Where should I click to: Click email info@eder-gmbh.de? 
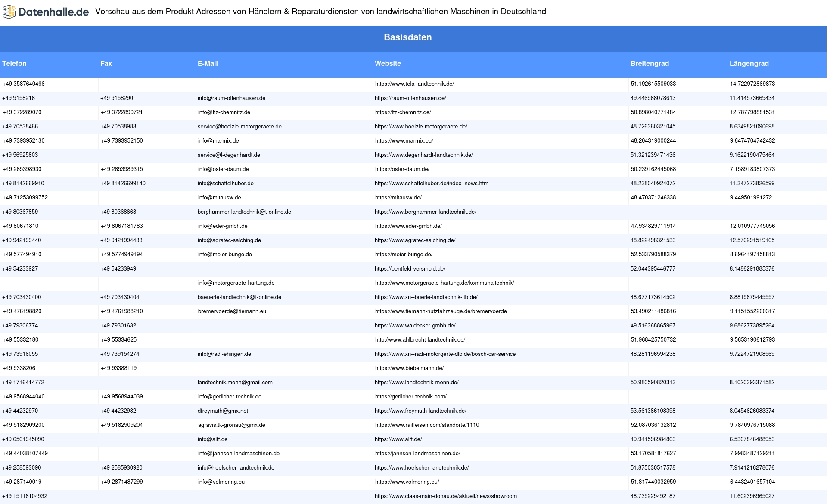pyautogui.click(x=223, y=226)
